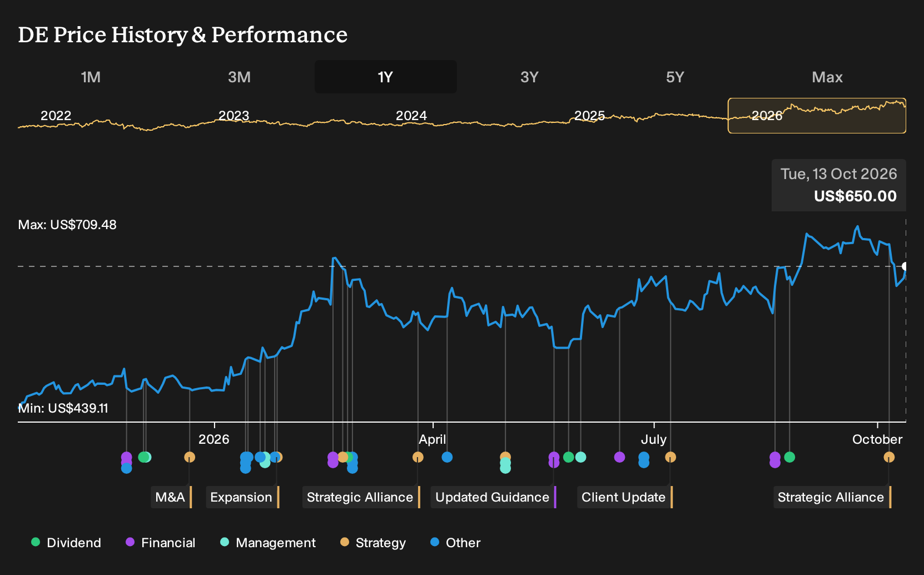Select the lone purple Financial marker before July
Viewport: 924px width, 575px height.
click(x=619, y=457)
